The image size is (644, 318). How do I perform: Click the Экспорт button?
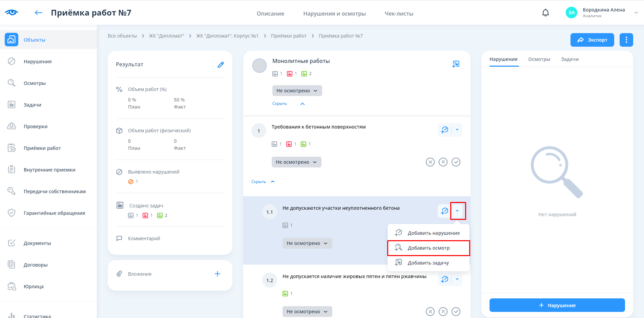tap(592, 40)
